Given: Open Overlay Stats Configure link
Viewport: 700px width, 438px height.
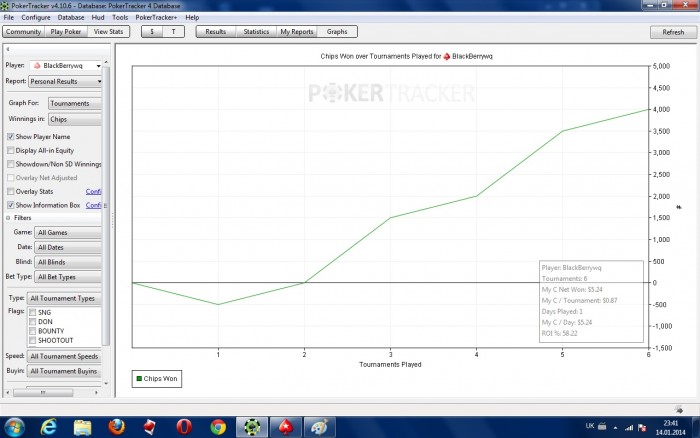Looking at the screenshot, I should pyautogui.click(x=93, y=192).
